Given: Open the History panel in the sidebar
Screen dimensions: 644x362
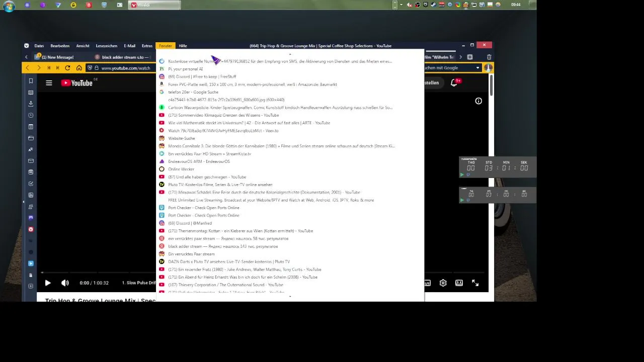Looking at the screenshot, I should tap(31, 115).
